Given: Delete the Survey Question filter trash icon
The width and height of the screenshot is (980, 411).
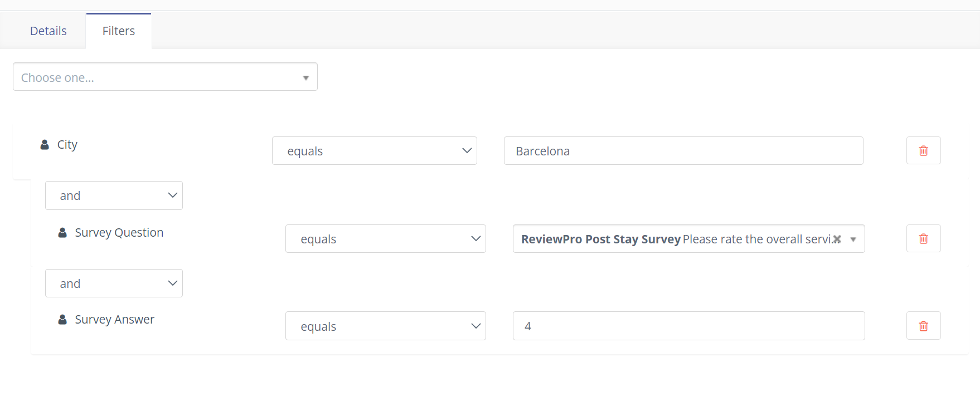Looking at the screenshot, I should (924, 238).
